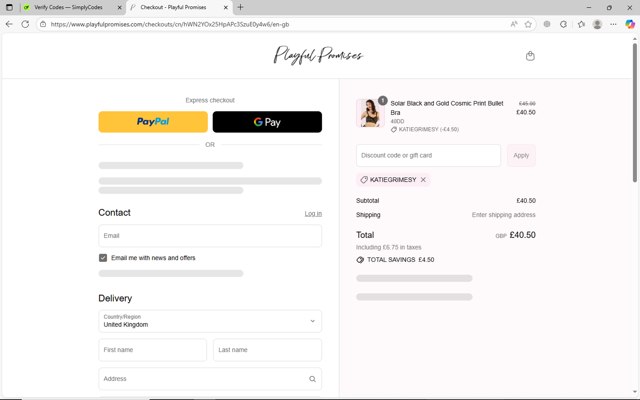Focus the Email input field
The image size is (640, 400).
(x=210, y=236)
